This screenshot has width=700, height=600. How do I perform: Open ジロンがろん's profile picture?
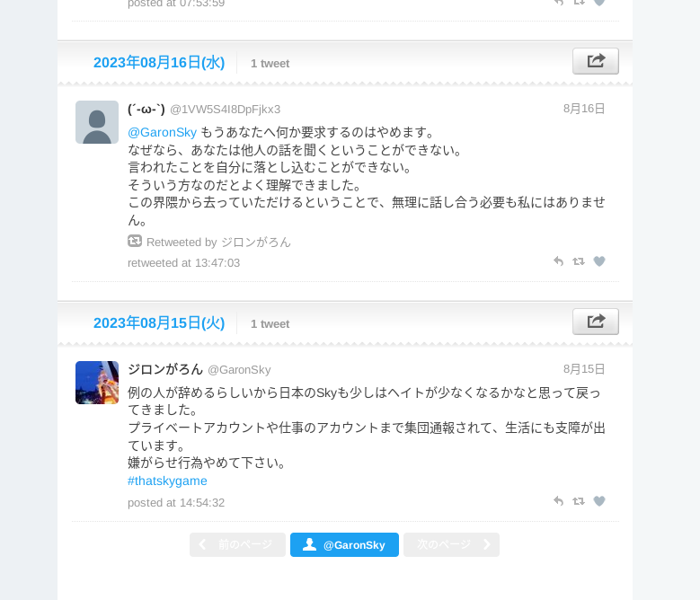[97, 383]
